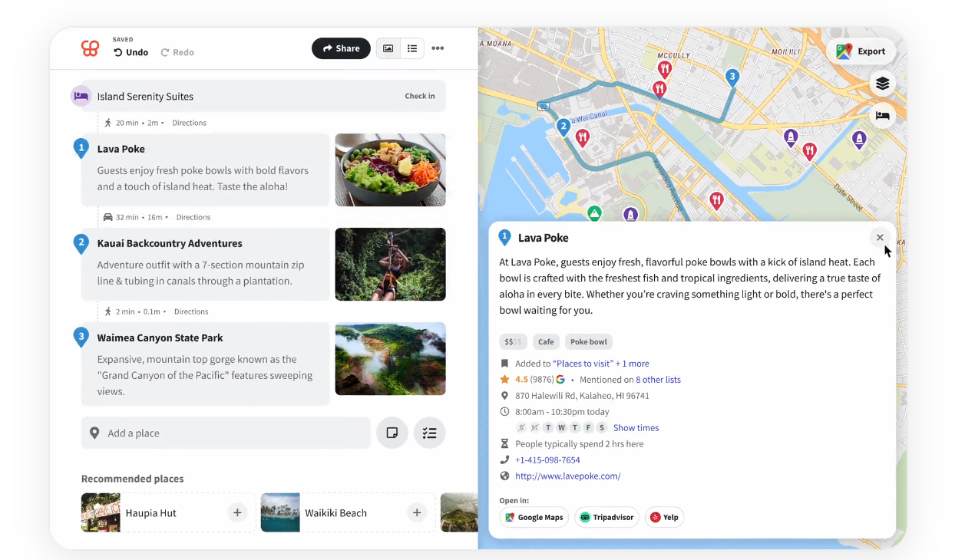Close the Lava Poke details panel
965x560 pixels.
[880, 238]
